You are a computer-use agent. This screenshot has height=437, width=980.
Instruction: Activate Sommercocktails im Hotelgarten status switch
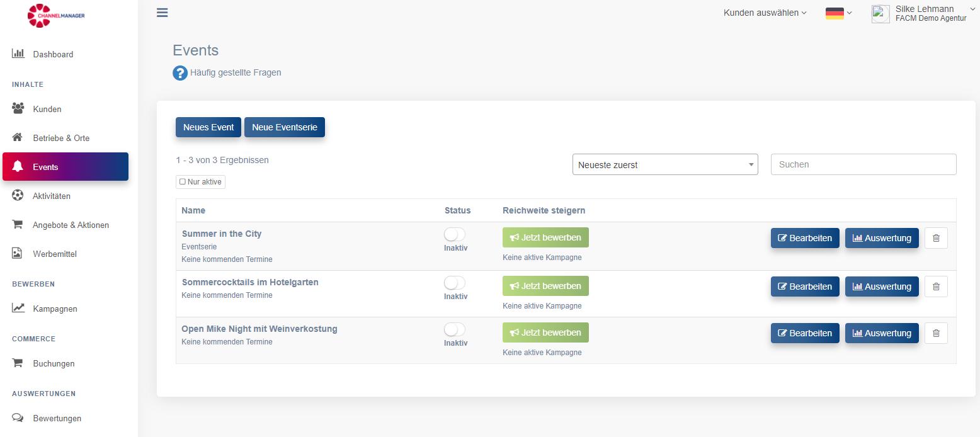point(454,283)
